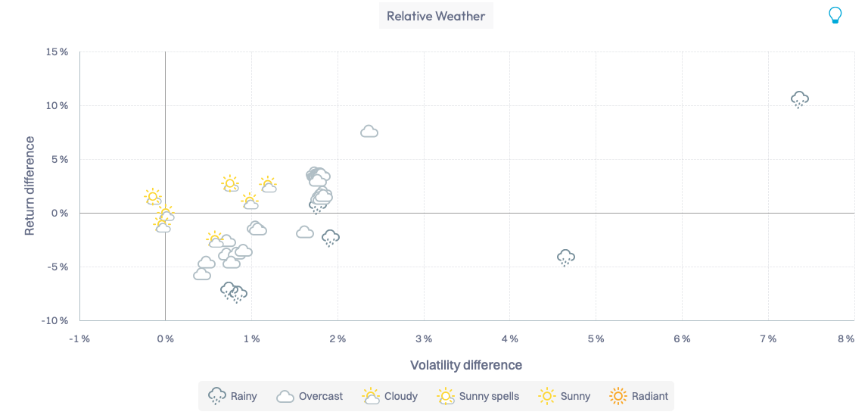Viewport: 868px width, 418px height.
Task: Click the rainy data point near 7% volatility
Action: [x=800, y=99]
